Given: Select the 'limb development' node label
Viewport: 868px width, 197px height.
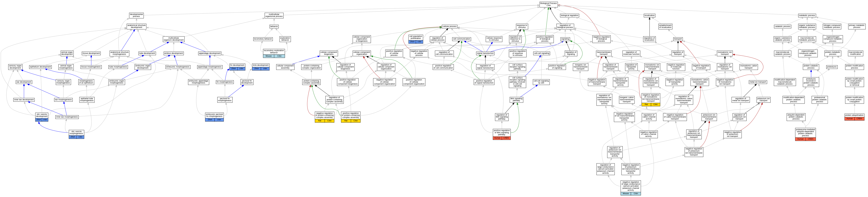Looking at the screenshot, I should click(260, 65).
